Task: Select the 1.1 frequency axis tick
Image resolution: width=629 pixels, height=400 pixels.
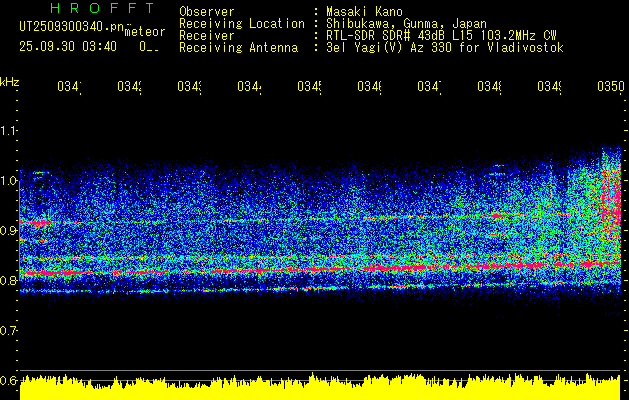Action: tap(9, 131)
